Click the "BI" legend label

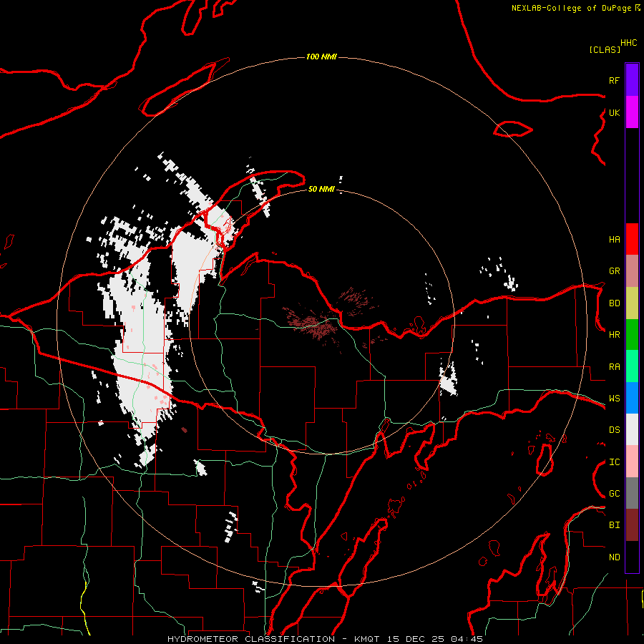[614, 525]
